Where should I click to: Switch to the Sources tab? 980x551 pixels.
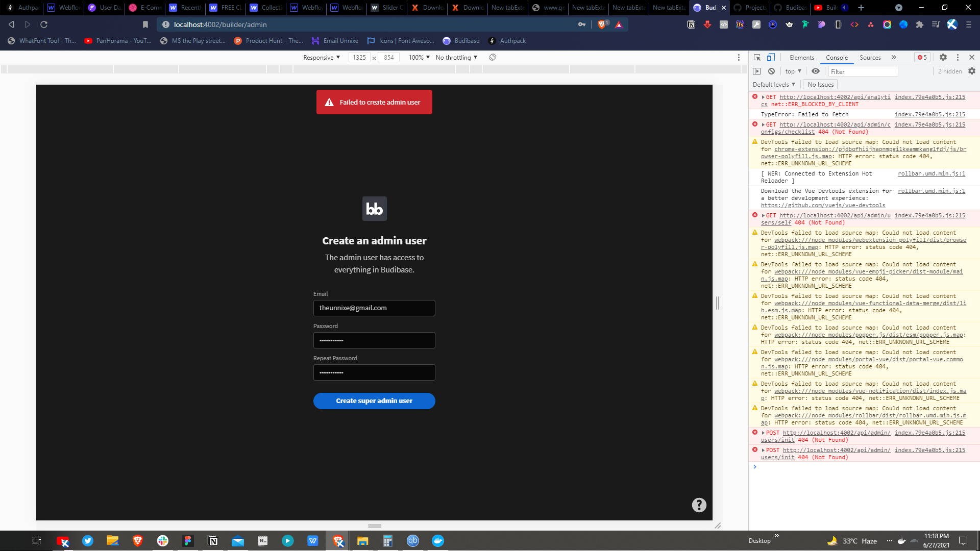click(870, 57)
